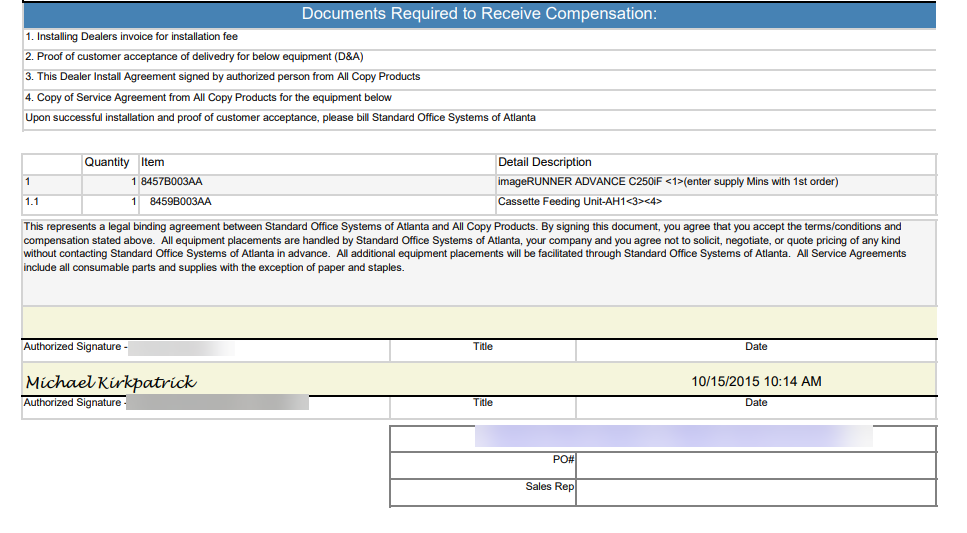Viewport: 967px width, 533px height.
Task: Select item code 8457B003AA
Action: tap(171, 182)
